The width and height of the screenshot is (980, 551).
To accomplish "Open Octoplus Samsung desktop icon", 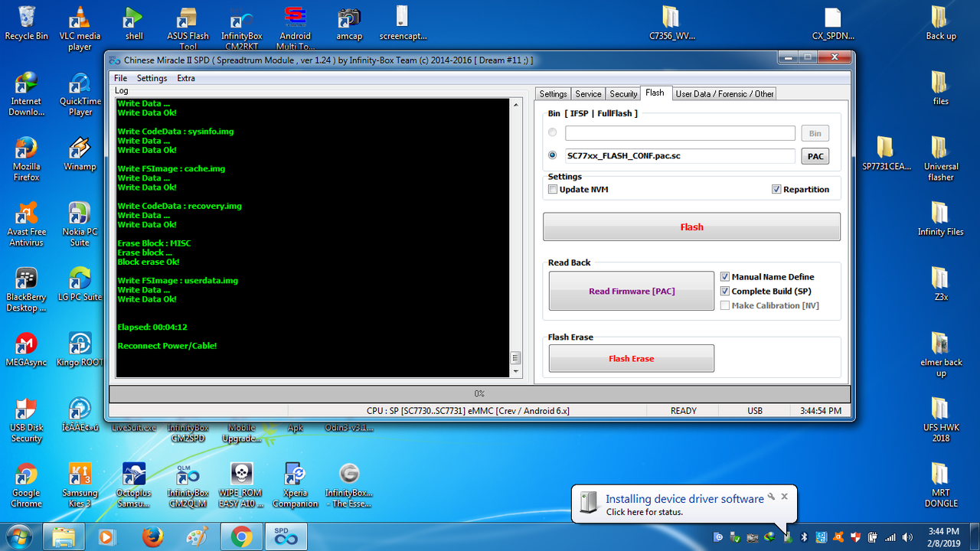I will [133, 484].
